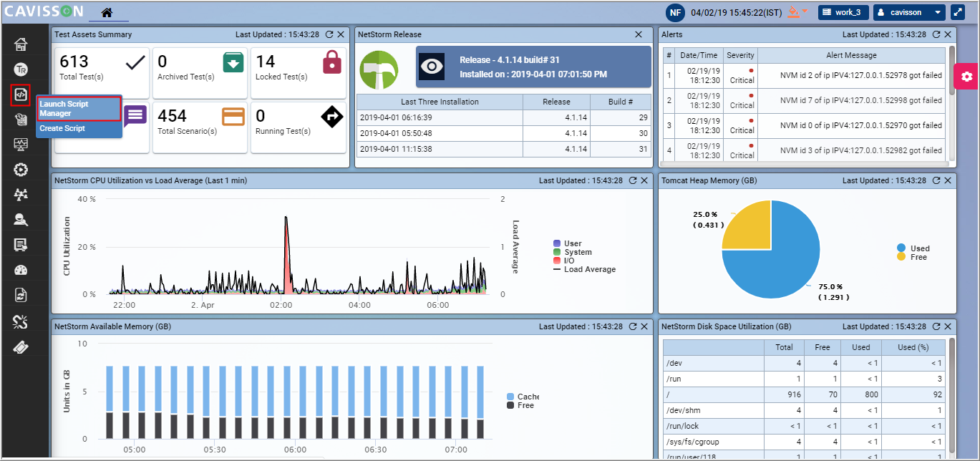Image resolution: width=980 pixels, height=461 pixels.
Task: Open the 613 Total Test(s) tile
Action: [102, 73]
